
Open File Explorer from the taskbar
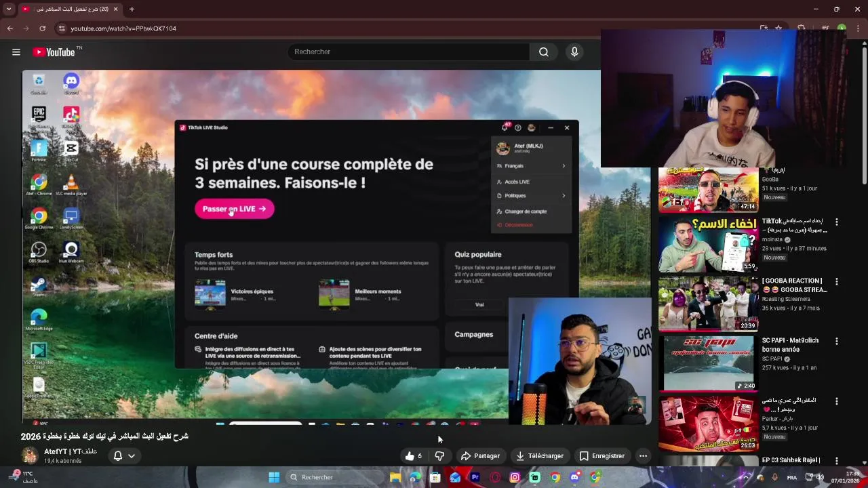point(395,477)
